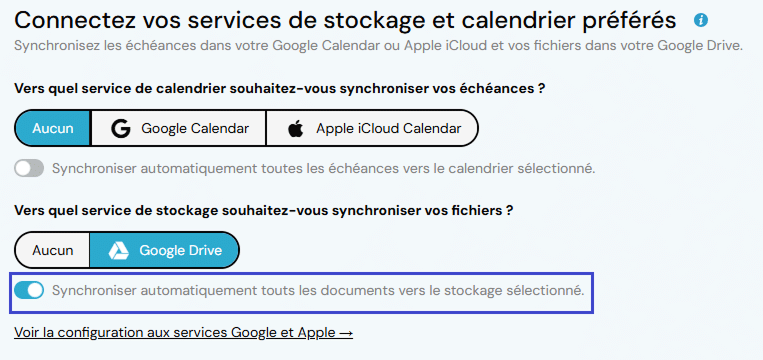Enable automatic deadline sync switch
This screenshot has height=360, width=763.
coord(29,169)
